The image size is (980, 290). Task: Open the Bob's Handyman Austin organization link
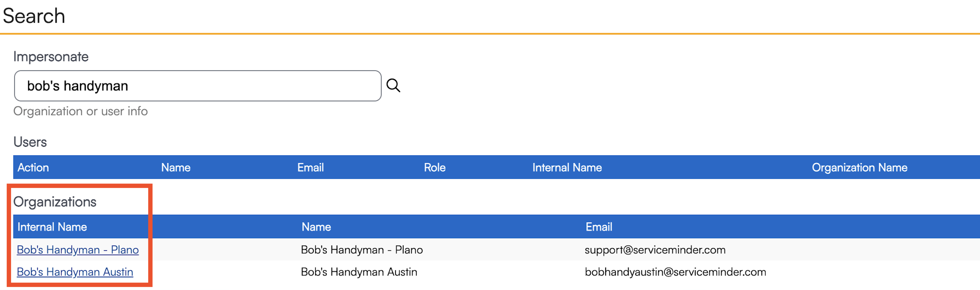(x=75, y=272)
